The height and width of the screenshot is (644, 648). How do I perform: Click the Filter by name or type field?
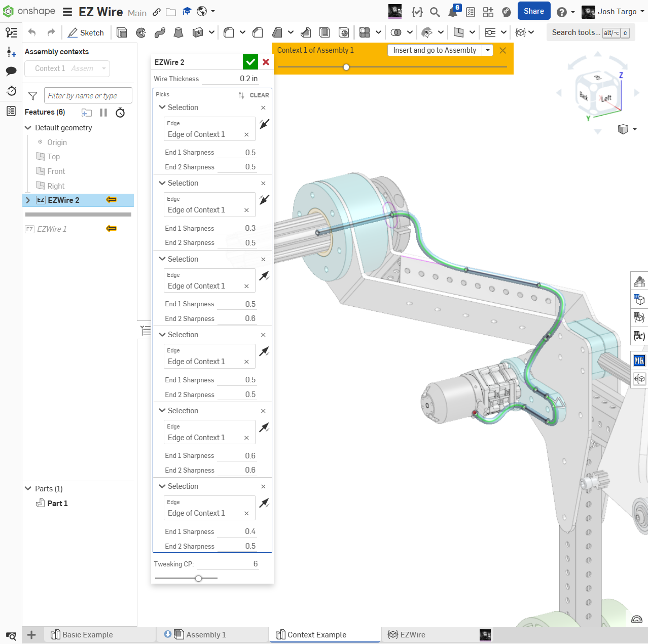88,96
